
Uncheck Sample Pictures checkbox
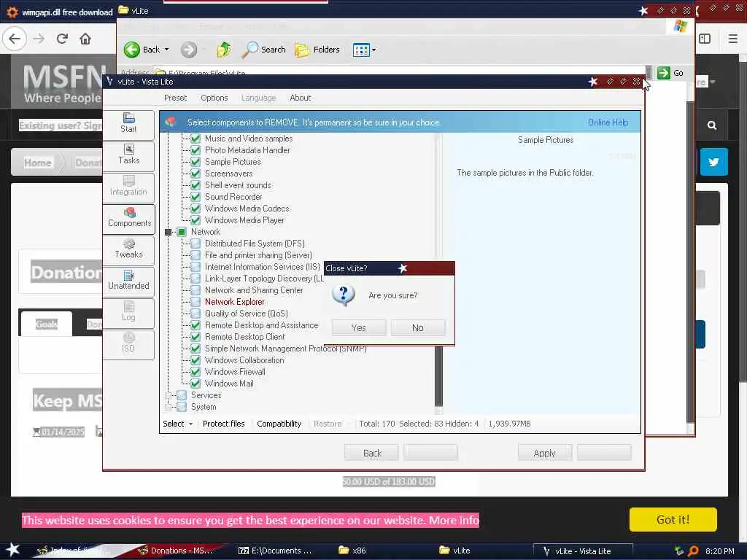click(196, 162)
